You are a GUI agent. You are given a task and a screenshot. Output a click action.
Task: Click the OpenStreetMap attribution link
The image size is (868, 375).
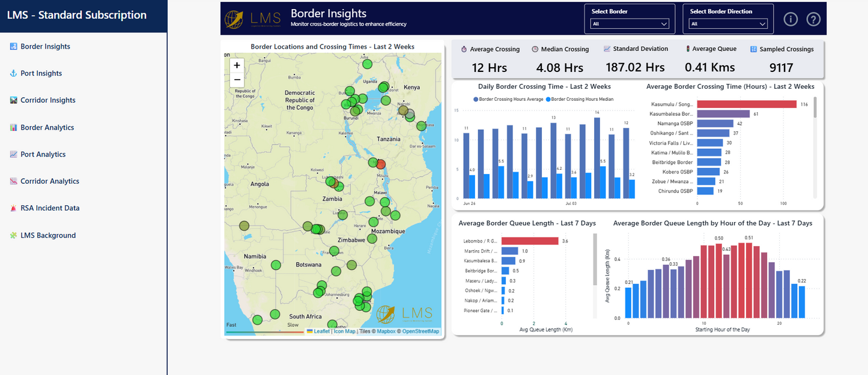click(x=420, y=331)
